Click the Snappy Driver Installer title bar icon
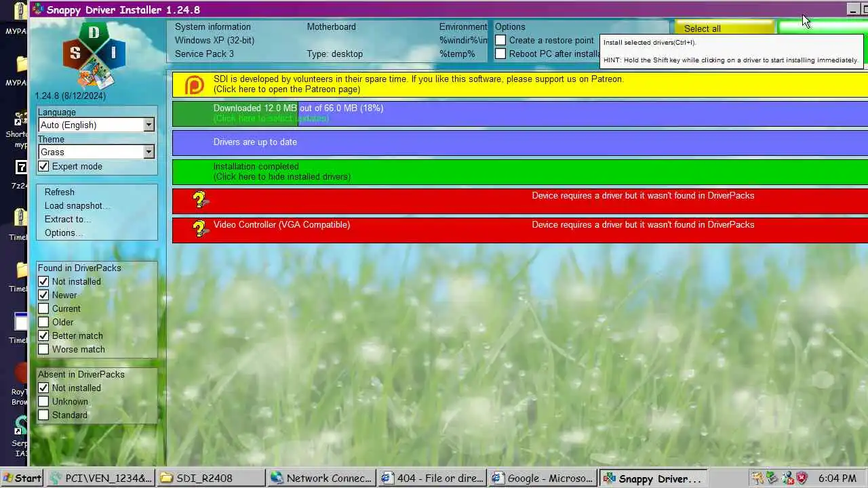The width and height of the screenshot is (868, 488). [x=39, y=9]
